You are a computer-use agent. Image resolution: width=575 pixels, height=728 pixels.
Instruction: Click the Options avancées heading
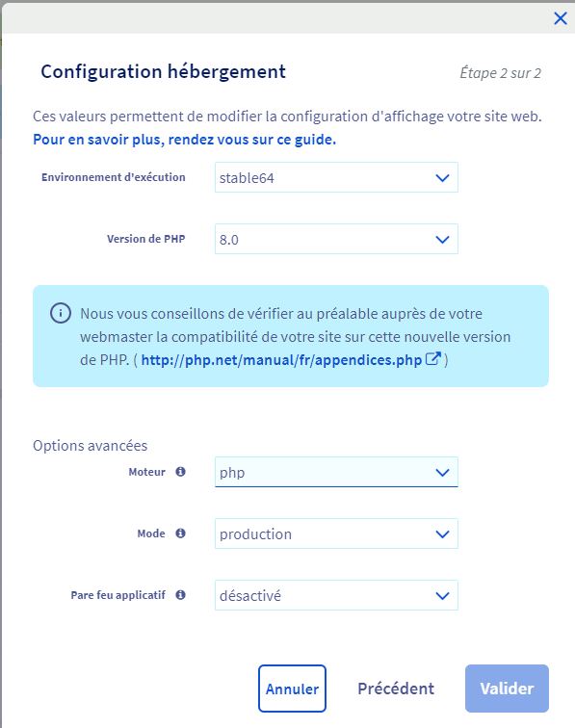91,446
